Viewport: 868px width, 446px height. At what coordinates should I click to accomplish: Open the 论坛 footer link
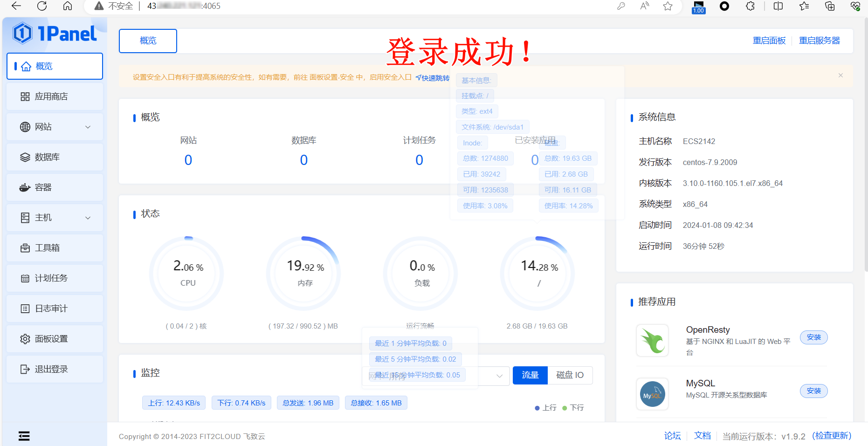click(x=672, y=436)
